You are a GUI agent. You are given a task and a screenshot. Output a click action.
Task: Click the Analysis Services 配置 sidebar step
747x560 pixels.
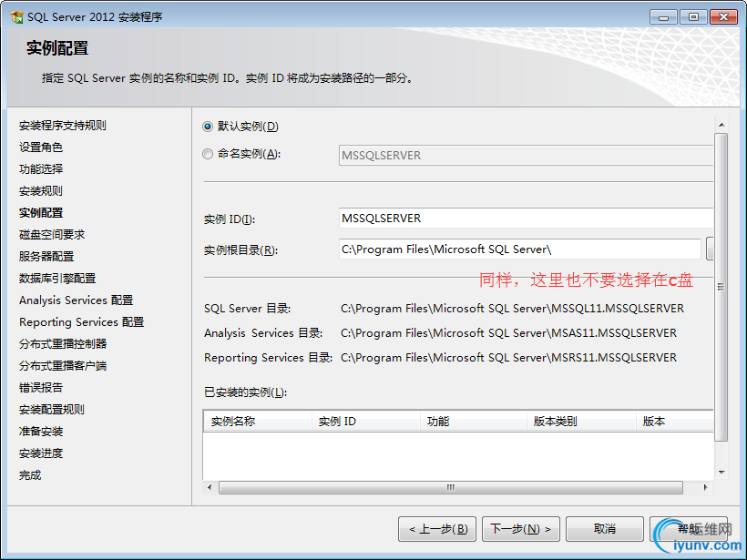point(77,300)
